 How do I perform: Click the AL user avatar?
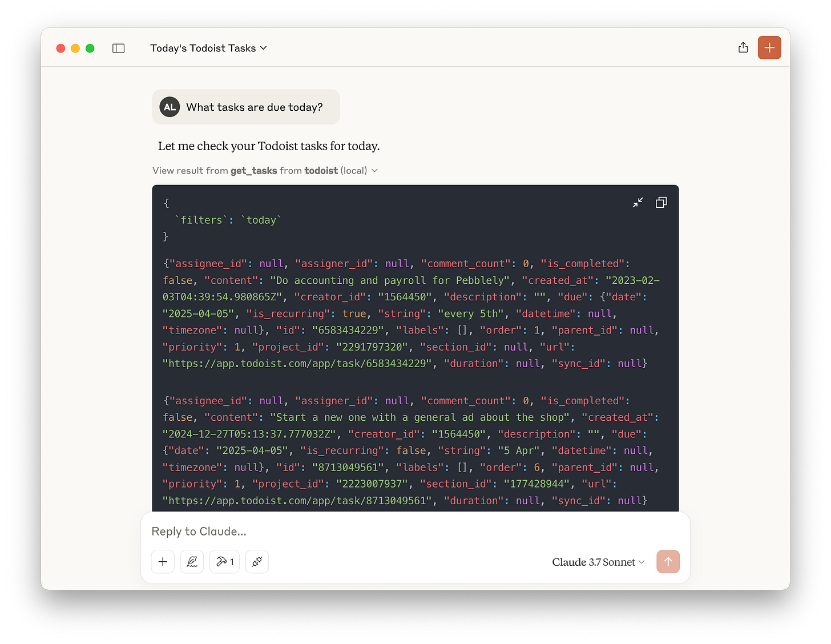(170, 107)
